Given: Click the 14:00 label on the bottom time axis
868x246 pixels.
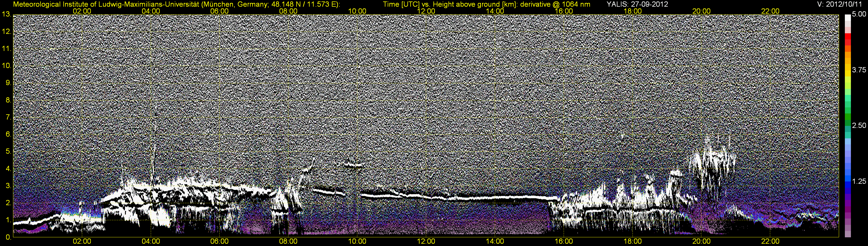Looking at the screenshot, I should [x=495, y=242].
